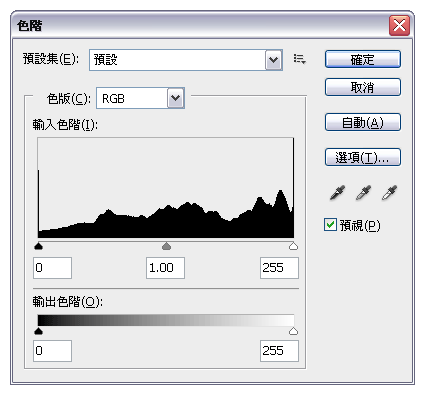Image resolution: width=425 pixels, height=395 pixels.
Task: Expand the 預設集 preset dropdown arrow
Action: click(273, 60)
